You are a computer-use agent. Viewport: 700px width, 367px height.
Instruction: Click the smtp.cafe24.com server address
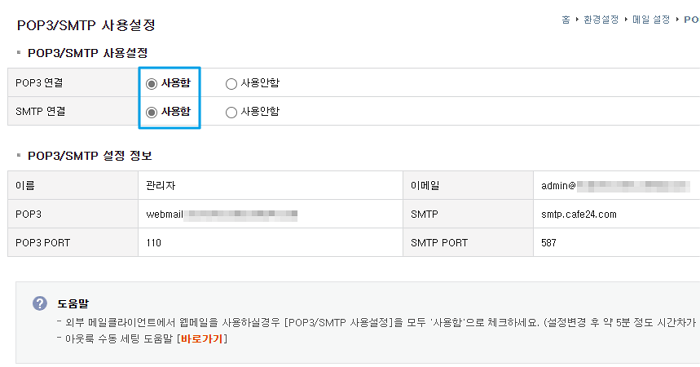[579, 214]
